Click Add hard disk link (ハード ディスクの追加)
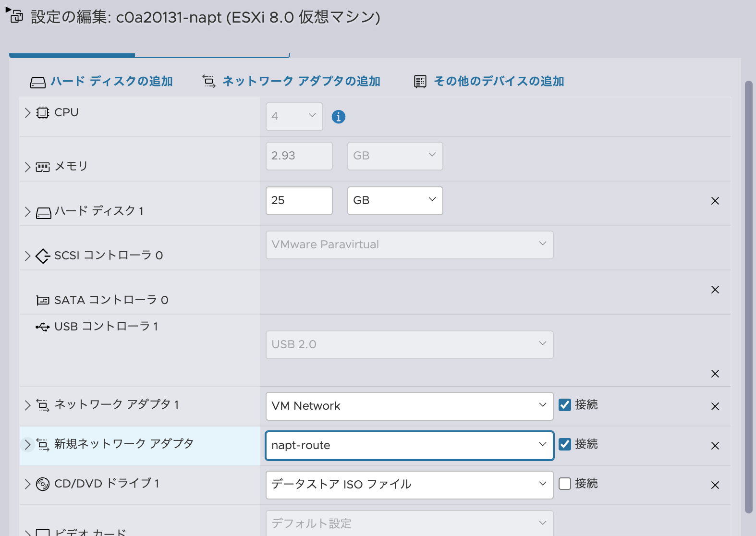 click(x=112, y=81)
